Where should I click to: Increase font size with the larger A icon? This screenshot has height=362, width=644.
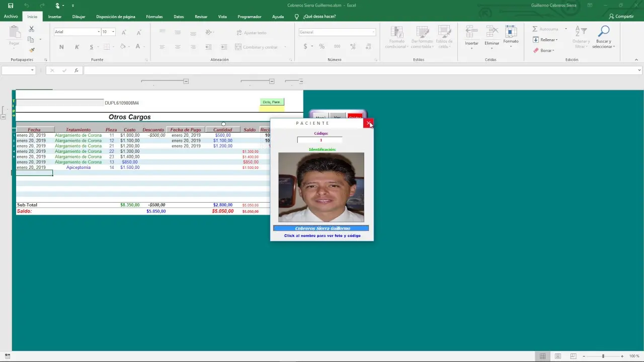tap(124, 32)
